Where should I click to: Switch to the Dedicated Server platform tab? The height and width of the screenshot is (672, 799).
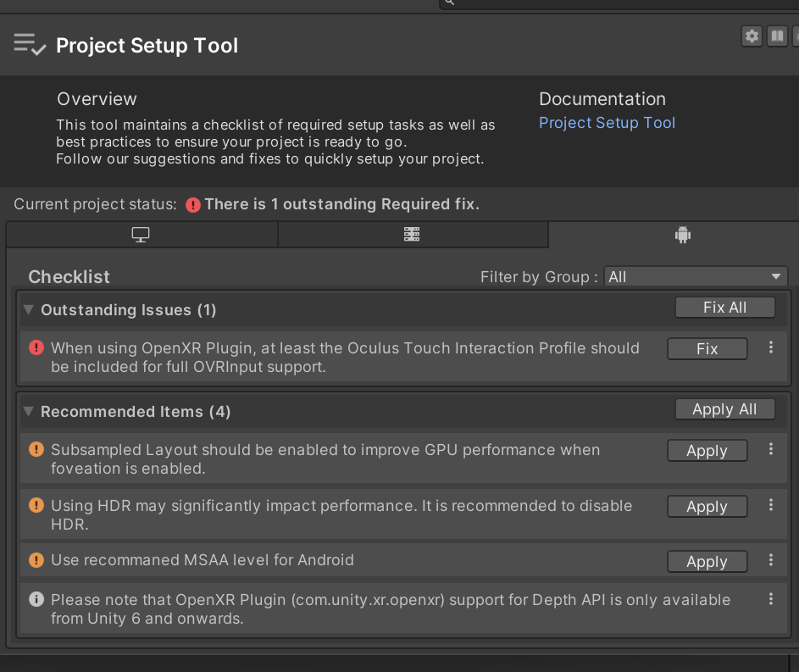(413, 235)
